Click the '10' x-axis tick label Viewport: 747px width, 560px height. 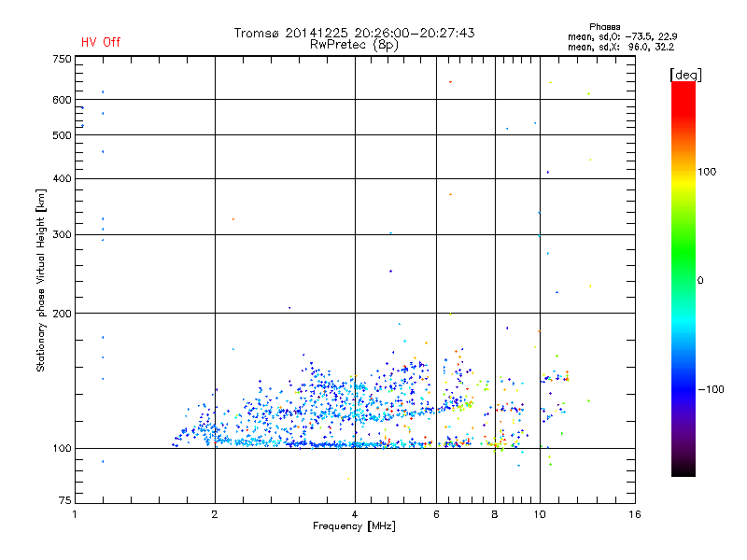pos(540,514)
